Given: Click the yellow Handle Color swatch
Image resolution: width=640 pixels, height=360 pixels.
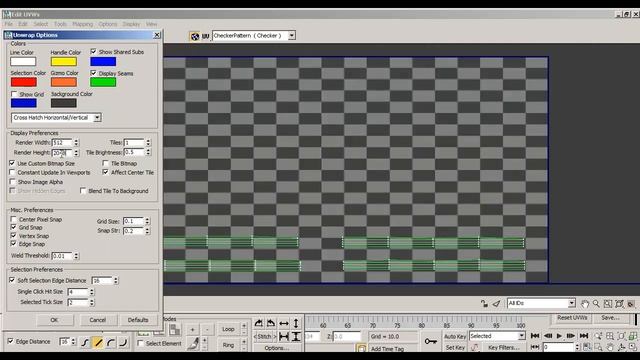Looking at the screenshot, I should coord(64,62).
